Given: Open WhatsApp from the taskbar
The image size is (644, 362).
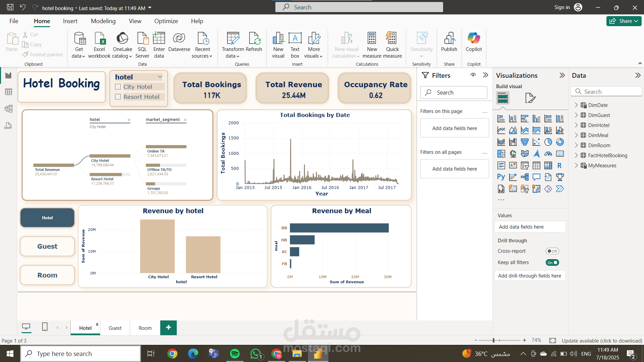Looking at the screenshot, I should (256, 354).
